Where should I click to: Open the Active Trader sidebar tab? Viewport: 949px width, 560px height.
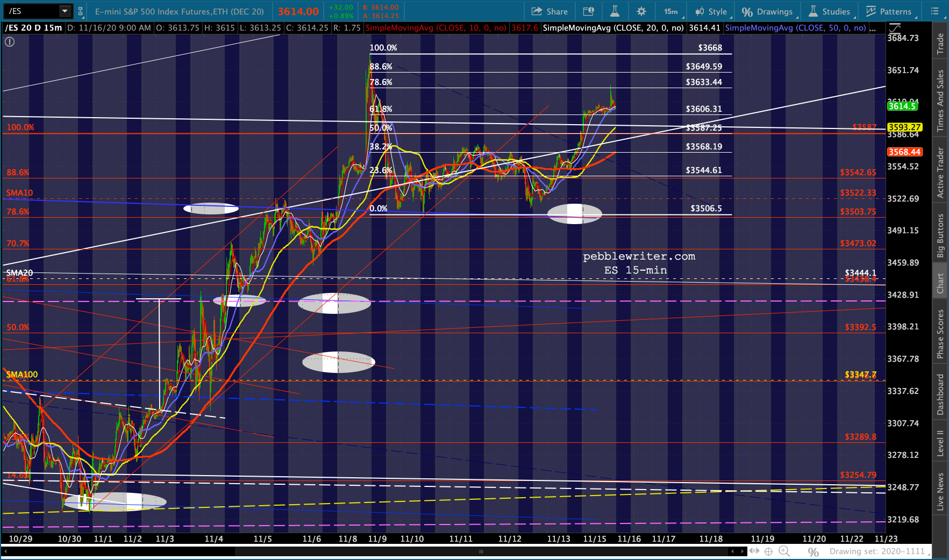pyautogui.click(x=940, y=173)
